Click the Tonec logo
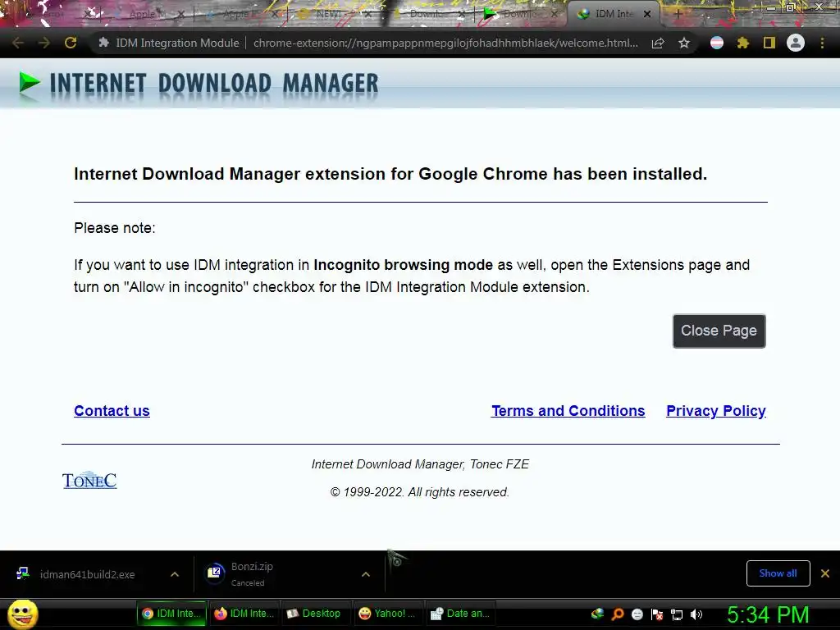840x630 pixels. point(89,480)
